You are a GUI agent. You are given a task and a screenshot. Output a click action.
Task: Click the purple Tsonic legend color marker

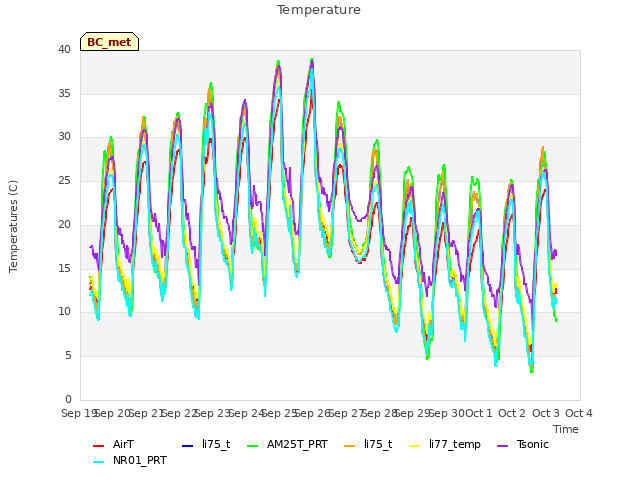point(502,446)
